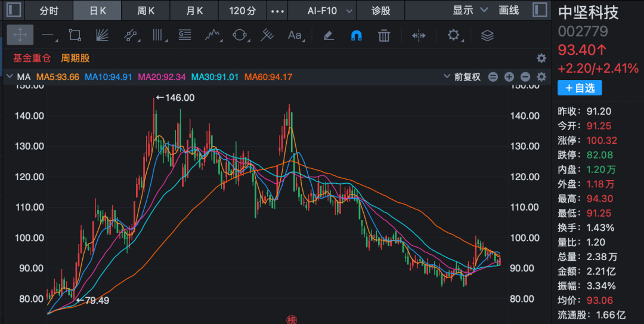Toggle the left sidebar panel
Viewport: 644px width, 324px height.
click(13, 10)
